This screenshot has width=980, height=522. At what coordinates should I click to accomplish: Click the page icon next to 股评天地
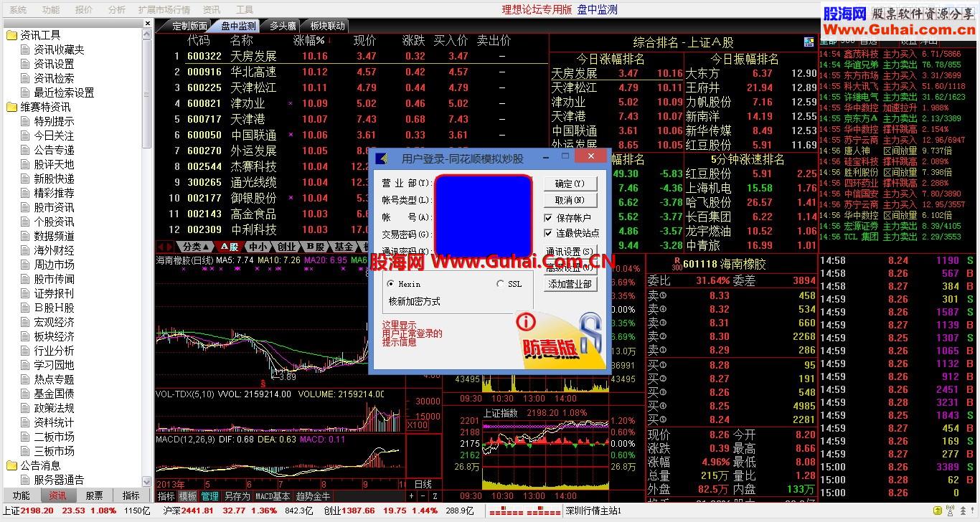pos(26,164)
